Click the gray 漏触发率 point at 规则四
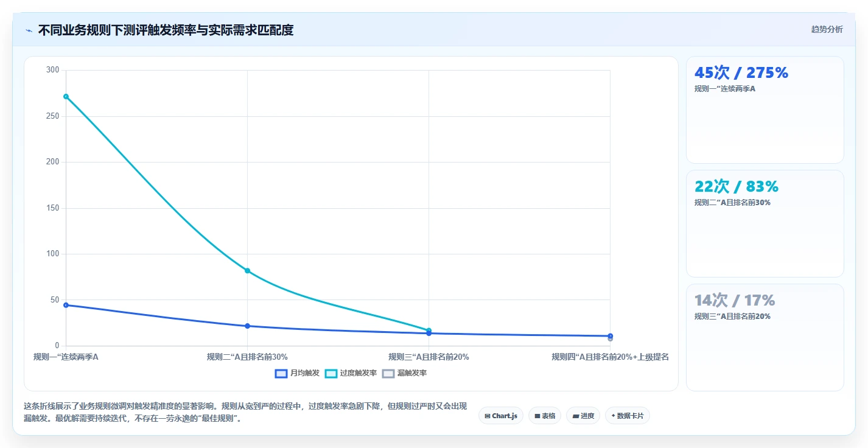Screen dimensions: 868x448 click(x=610, y=339)
